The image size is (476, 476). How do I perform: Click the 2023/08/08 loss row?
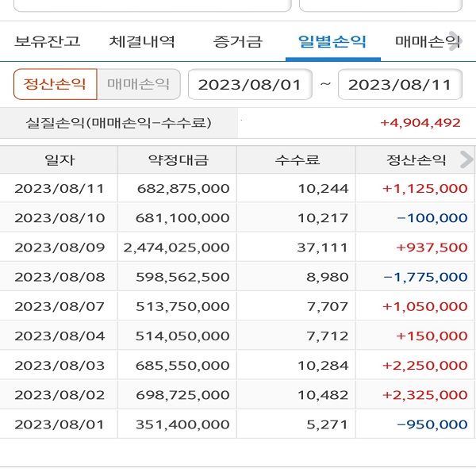pyautogui.click(x=238, y=277)
